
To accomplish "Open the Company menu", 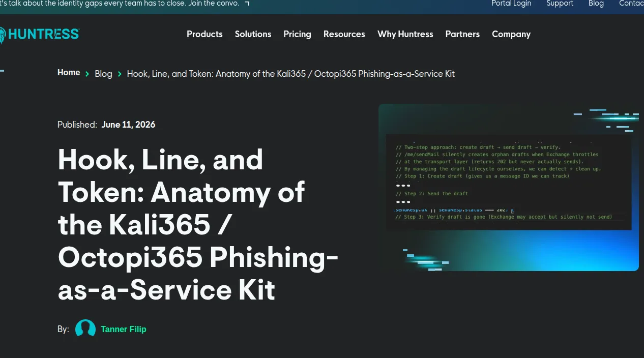I will point(511,34).
